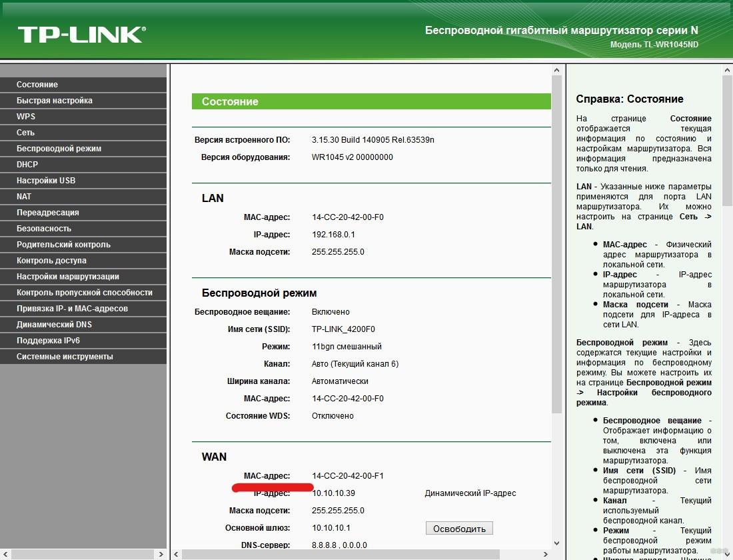Image resolution: width=733 pixels, height=560 pixels.
Task: Click Беспроводной режим section heading
Action: click(x=259, y=293)
